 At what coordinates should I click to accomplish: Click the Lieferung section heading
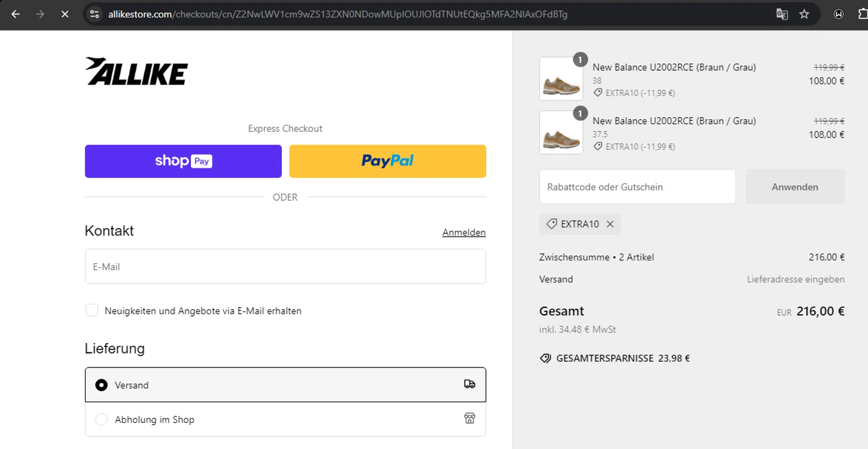[x=115, y=349]
